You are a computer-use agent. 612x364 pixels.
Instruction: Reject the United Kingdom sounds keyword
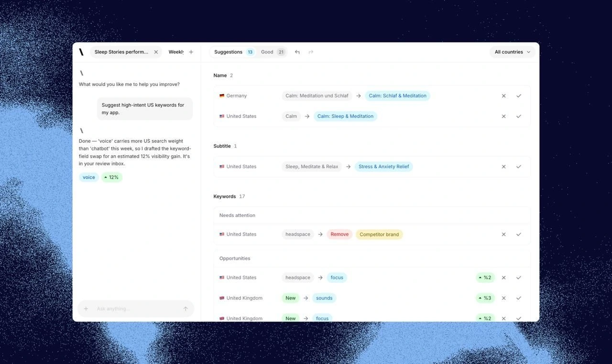pos(503,298)
